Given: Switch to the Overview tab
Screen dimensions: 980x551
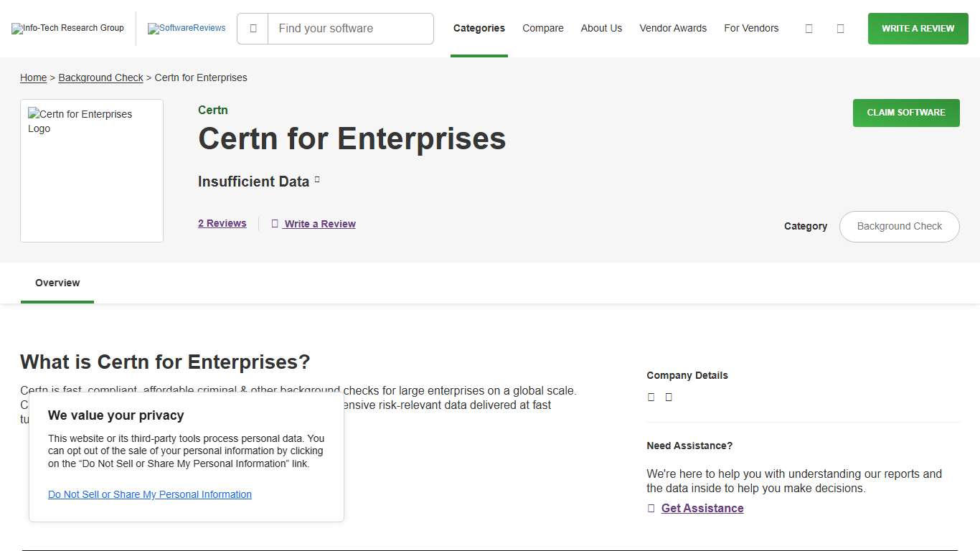Looking at the screenshot, I should coord(57,283).
